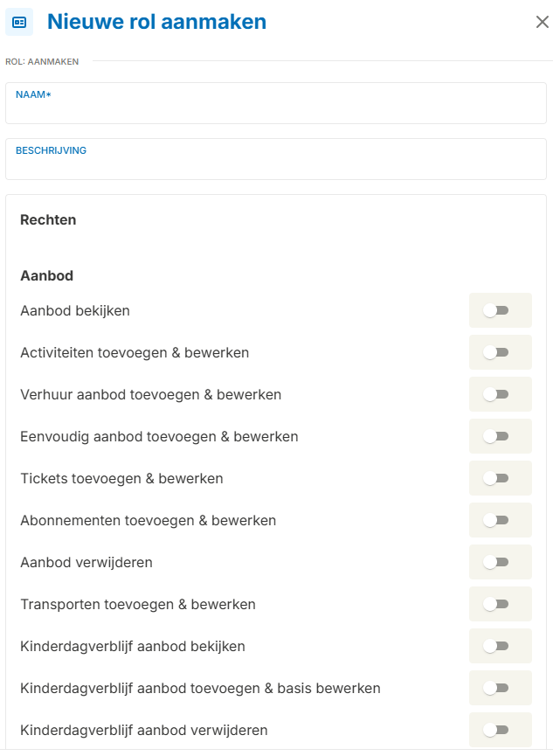Toggle Tickets toevoegen & bewerken permission

click(496, 478)
